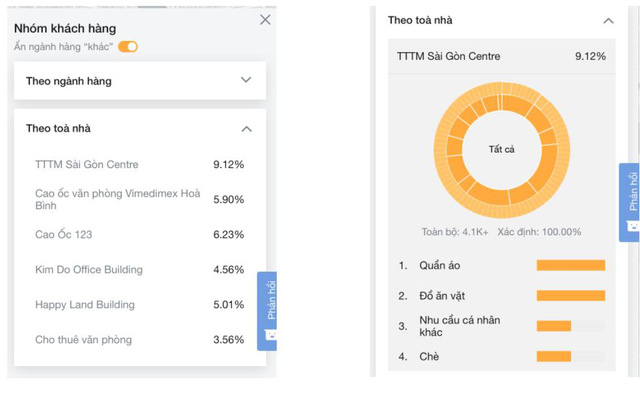The width and height of the screenshot is (640, 394).
Task: Select Nhu cầu cá nhân khác row
Action: [x=502, y=326]
